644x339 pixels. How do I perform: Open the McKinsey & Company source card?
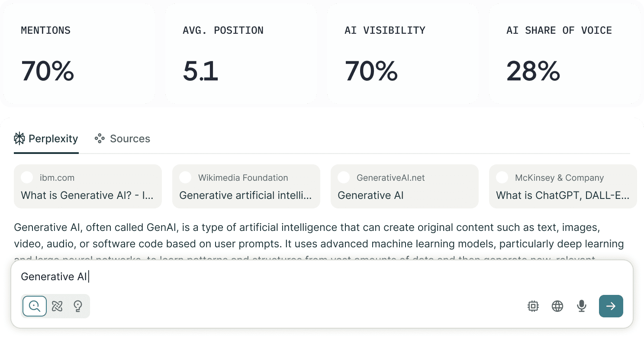(563, 186)
